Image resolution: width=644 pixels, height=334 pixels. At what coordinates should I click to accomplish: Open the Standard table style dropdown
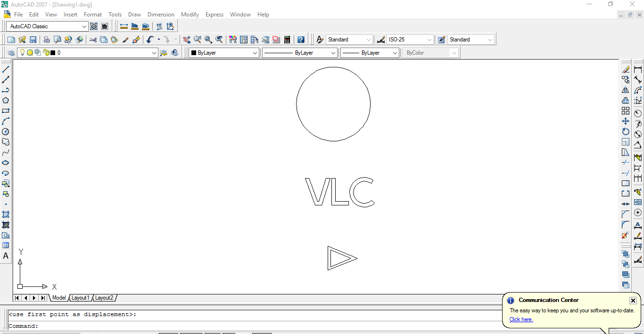[x=490, y=40]
